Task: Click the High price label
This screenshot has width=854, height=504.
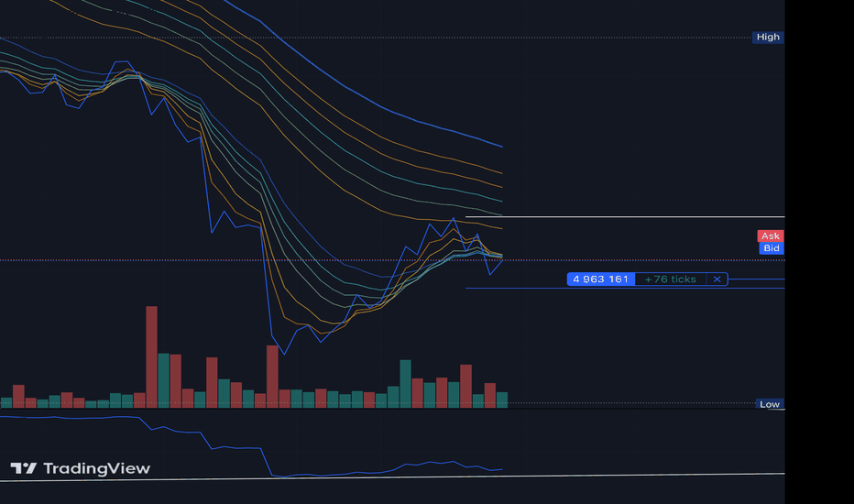Action: coord(768,37)
